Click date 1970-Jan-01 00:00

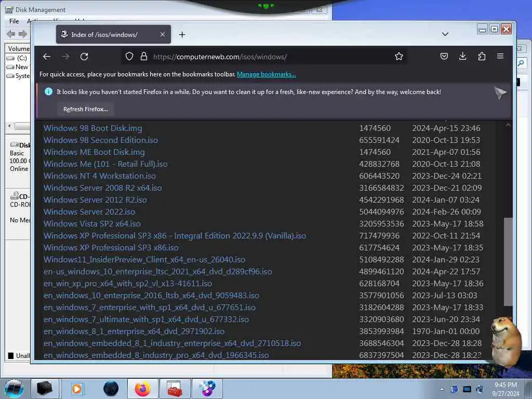pyautogui.click(x=446, y=331)
